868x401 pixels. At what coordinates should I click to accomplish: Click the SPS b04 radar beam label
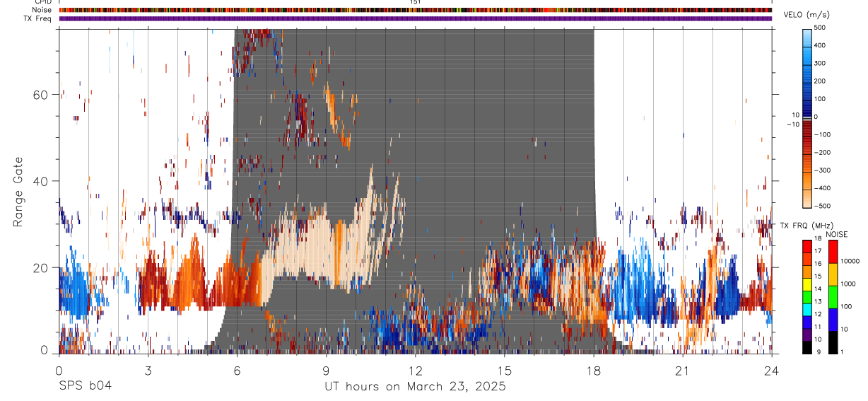[85, 386]
